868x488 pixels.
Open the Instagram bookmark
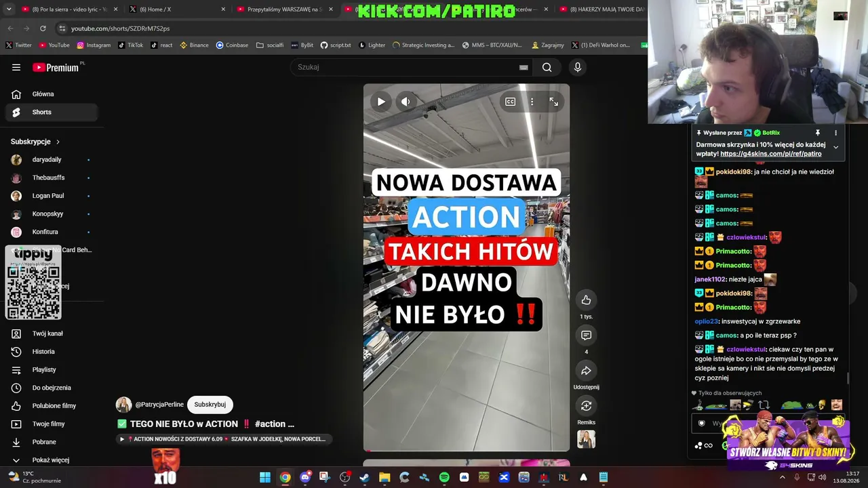click(x=94, y=45)
